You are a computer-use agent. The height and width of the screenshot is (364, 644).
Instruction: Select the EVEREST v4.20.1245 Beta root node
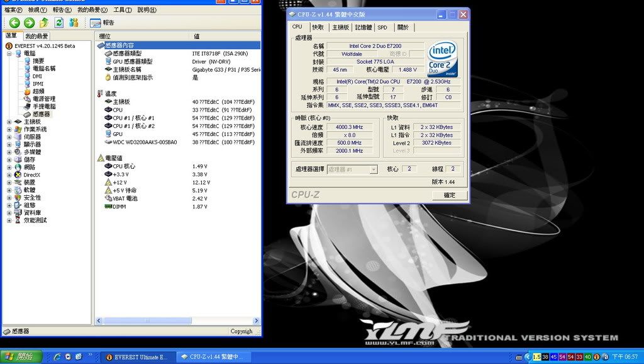tap(45, 46)
